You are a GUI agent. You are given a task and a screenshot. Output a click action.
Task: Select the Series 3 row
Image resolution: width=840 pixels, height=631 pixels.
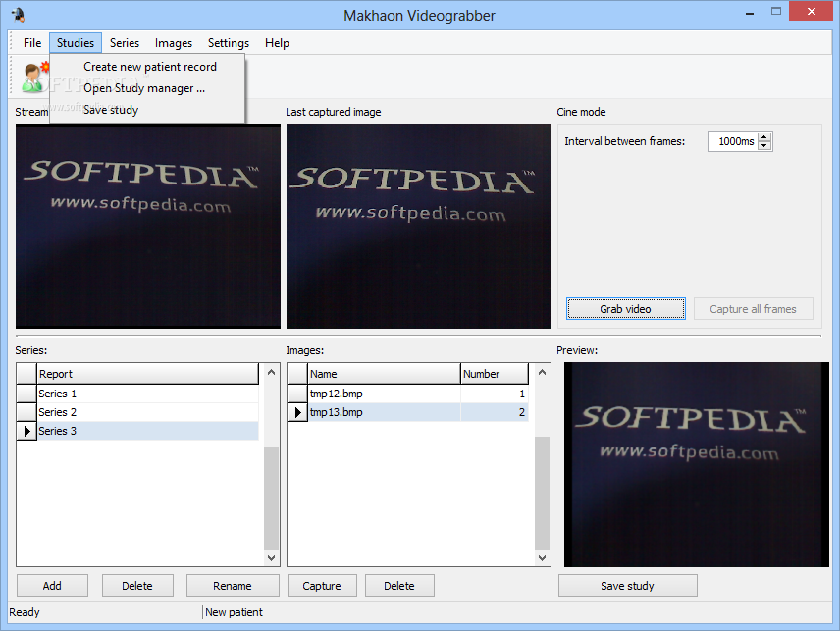click(x=148, y=431)
